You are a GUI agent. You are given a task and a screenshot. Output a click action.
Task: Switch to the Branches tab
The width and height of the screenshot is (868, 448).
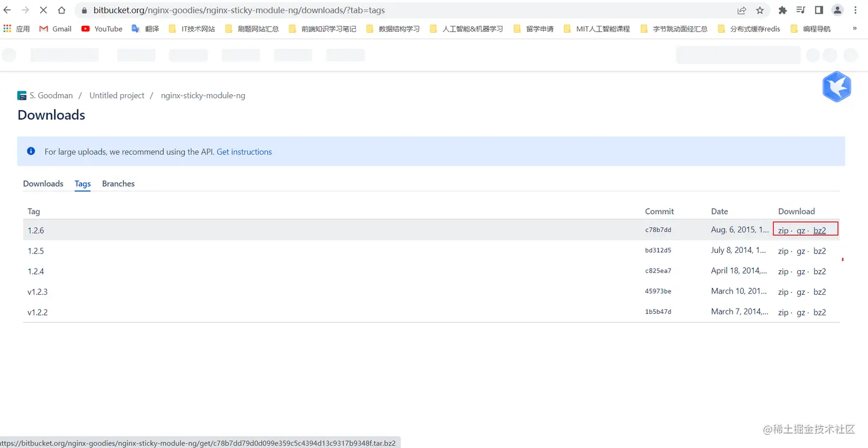coord(118,184)
